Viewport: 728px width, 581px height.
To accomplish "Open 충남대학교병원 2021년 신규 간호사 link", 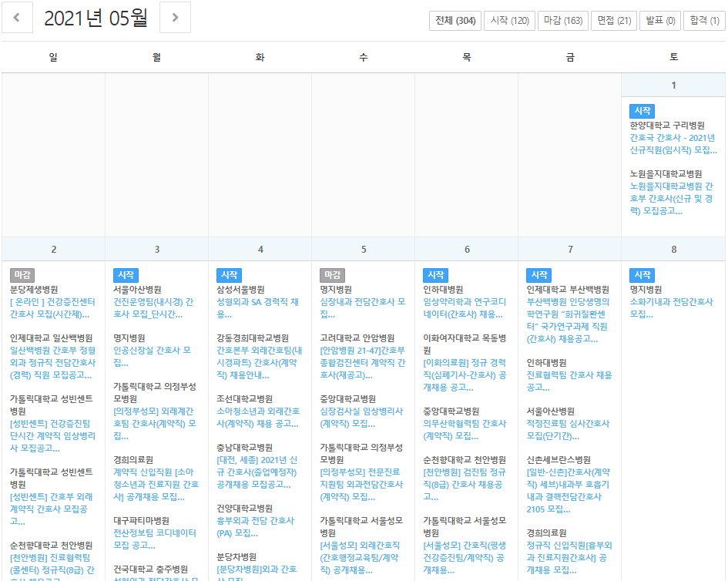I will point(257,472).
